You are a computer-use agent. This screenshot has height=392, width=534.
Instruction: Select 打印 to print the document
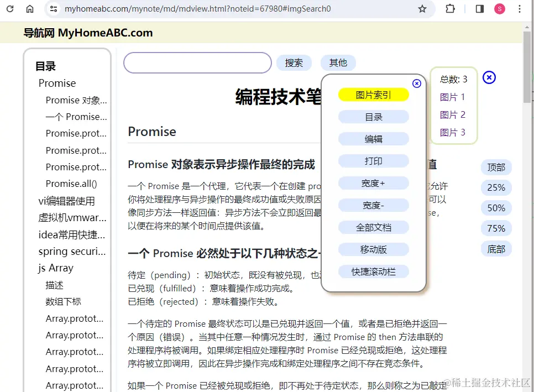374,161
